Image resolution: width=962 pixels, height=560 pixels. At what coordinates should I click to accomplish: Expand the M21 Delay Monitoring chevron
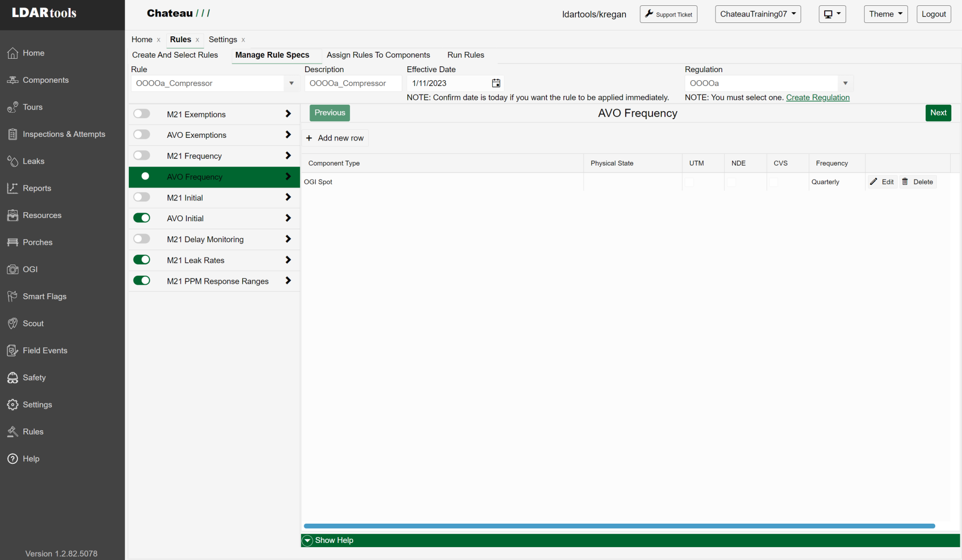(288, 239)
